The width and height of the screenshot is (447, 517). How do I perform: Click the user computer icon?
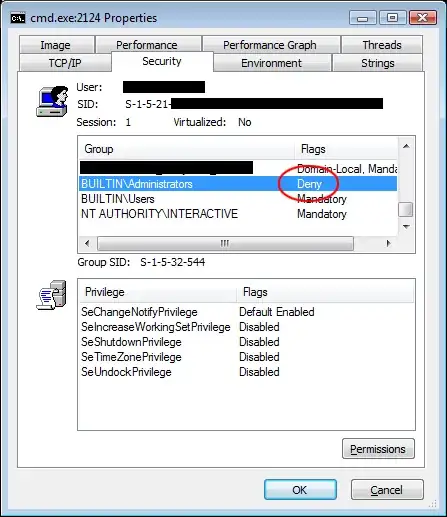52,101
